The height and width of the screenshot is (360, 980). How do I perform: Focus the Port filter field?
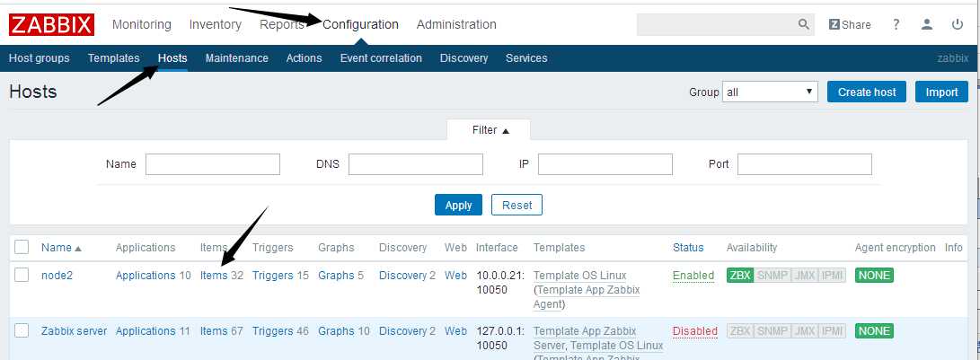804,164
